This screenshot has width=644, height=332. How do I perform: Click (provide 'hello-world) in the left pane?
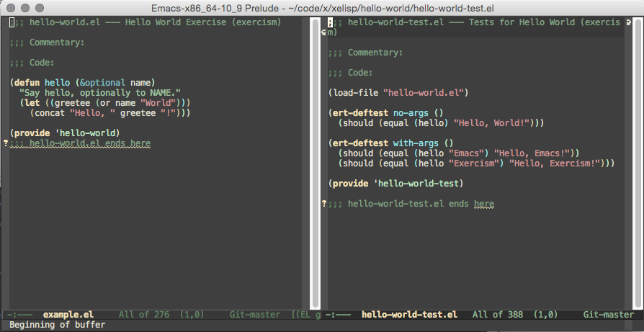(65, 133)
